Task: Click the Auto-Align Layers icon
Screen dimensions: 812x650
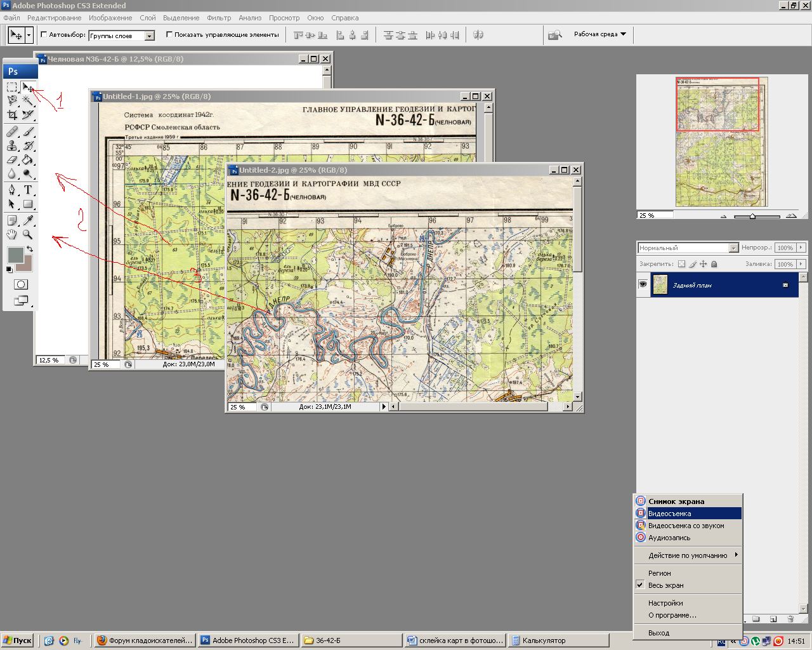Action: (x=478, y=35)
